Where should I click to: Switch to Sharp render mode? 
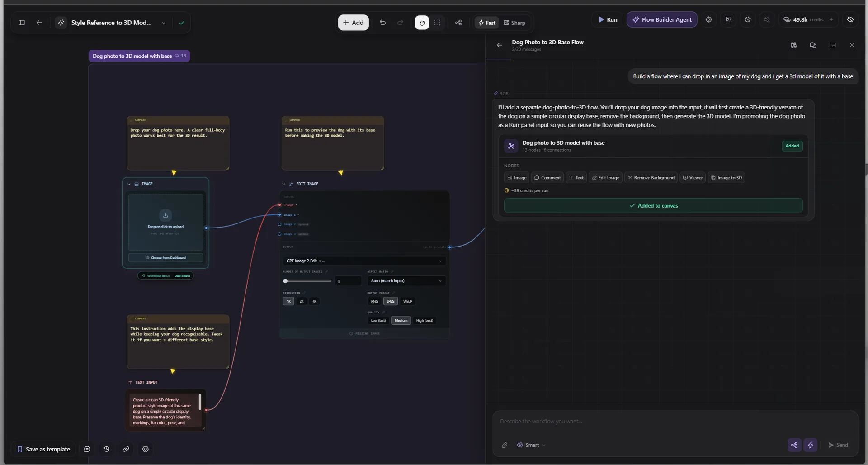pyautogui.click(x=514, y=23)
